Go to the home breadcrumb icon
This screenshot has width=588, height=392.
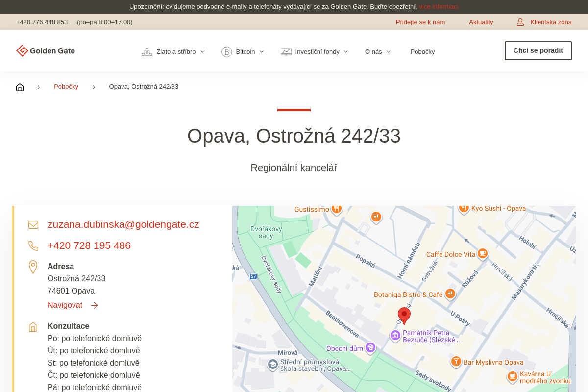20,87
